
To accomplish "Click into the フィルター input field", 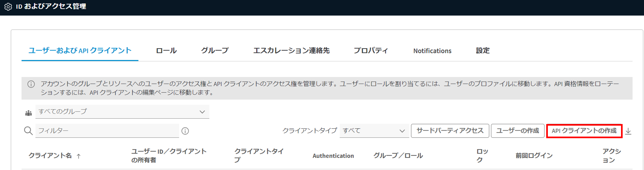I will pos(107,131).
